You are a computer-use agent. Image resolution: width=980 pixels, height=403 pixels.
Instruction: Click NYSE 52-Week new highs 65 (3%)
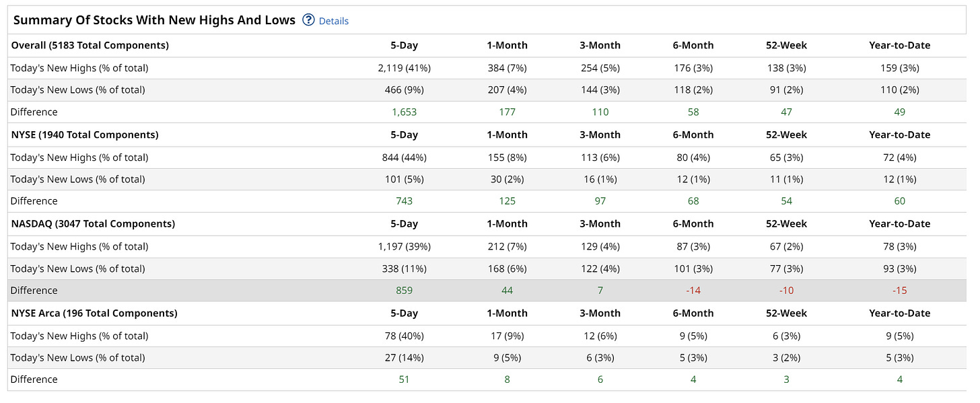click(786, 157)
